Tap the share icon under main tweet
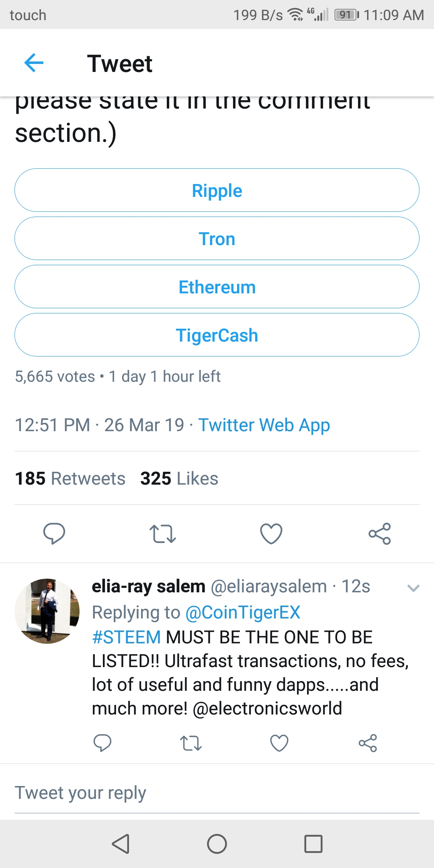434x868 pixels. [x=380, y=534]
